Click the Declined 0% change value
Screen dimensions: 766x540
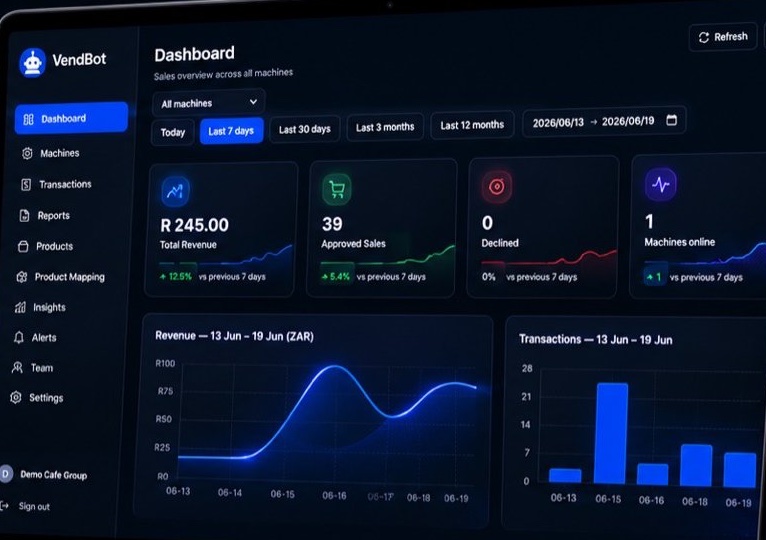click(x=489, y=277)
